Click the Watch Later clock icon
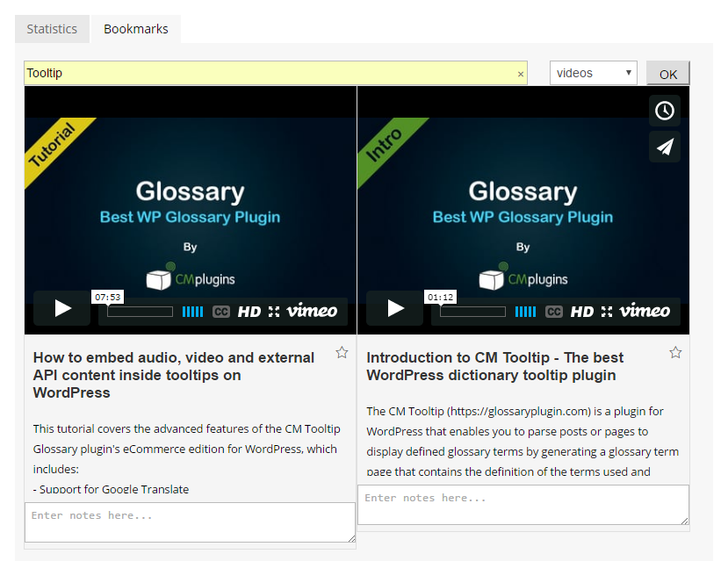 pos(665,111)
